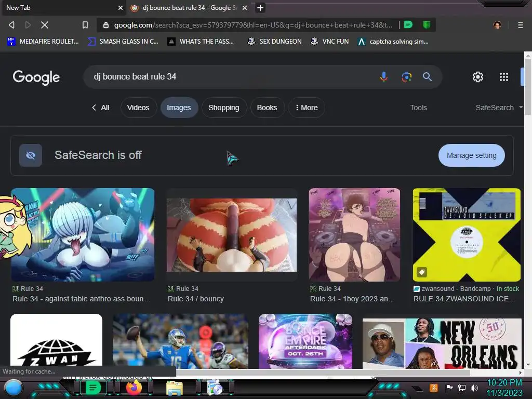Switch to the All results tab
The width and height of the screenshot is (532, 399).
(101, 108)
